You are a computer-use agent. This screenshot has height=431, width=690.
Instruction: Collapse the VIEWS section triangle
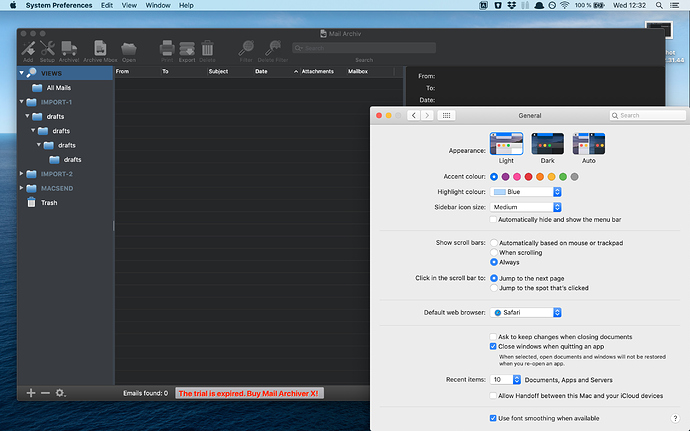(x=21, y=73)
